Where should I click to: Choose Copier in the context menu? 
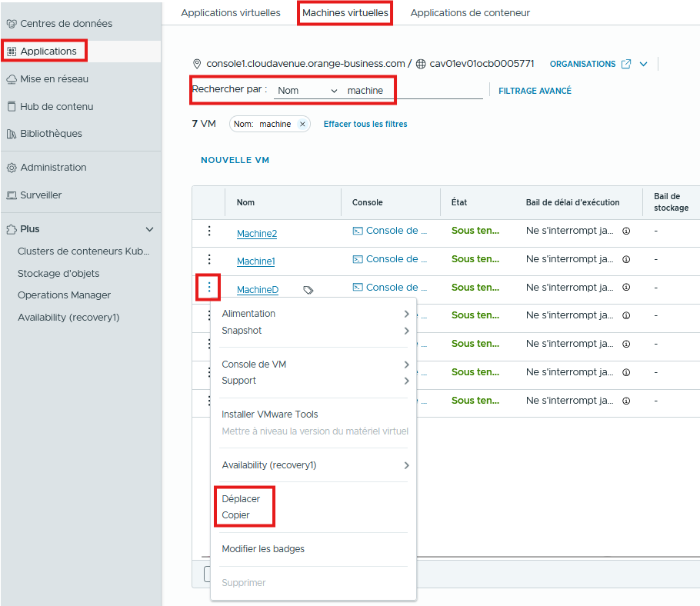(x=235, y=515)
